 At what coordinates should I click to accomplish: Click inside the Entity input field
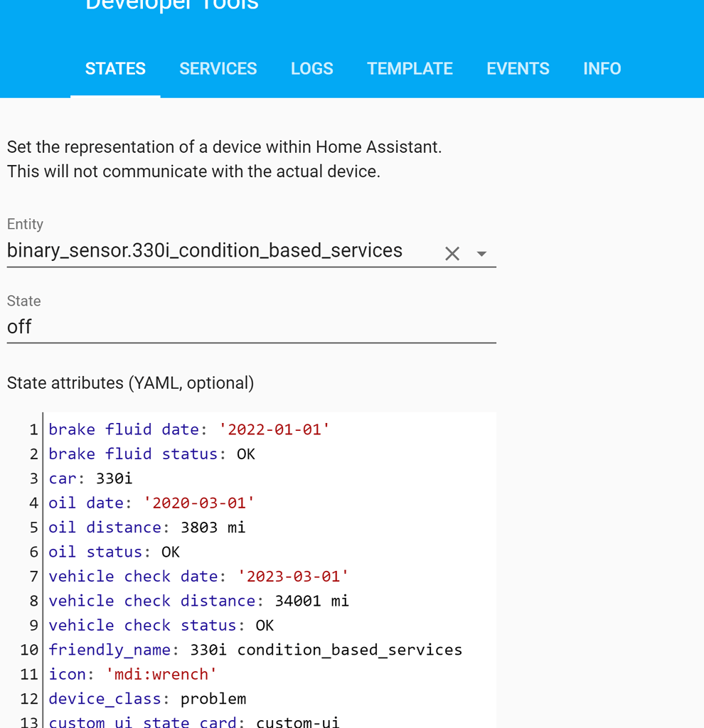pos(213,250)
